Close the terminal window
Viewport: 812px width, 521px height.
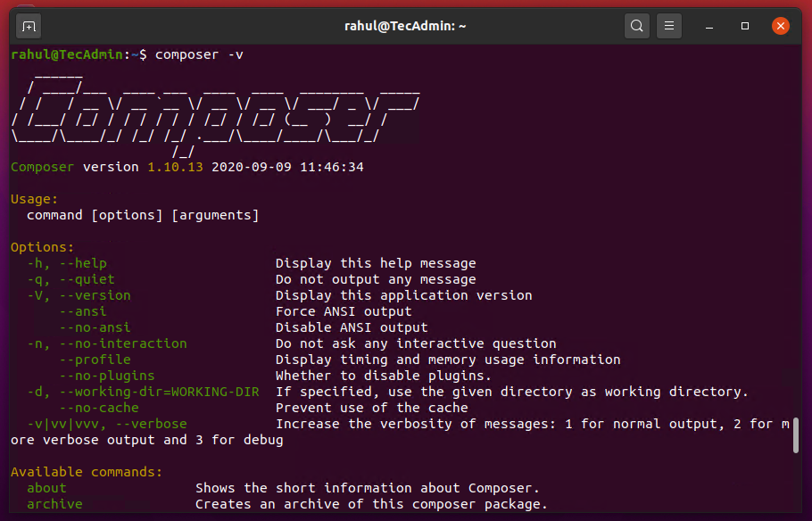click(x=781, y=26)
